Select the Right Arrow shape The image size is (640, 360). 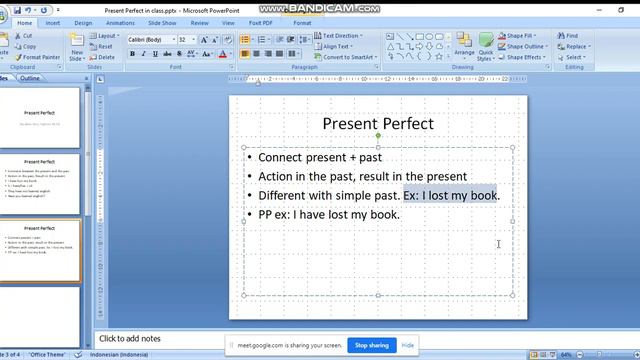(x=419, y=47)
